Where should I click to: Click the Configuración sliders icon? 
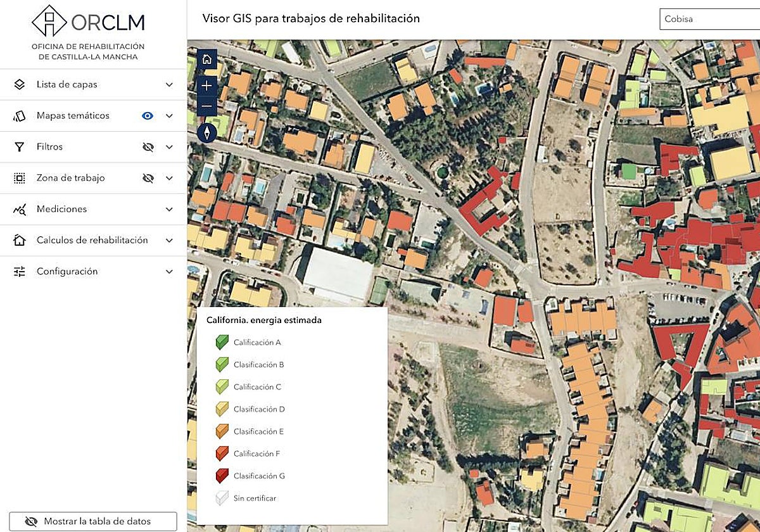pos(20,272)
